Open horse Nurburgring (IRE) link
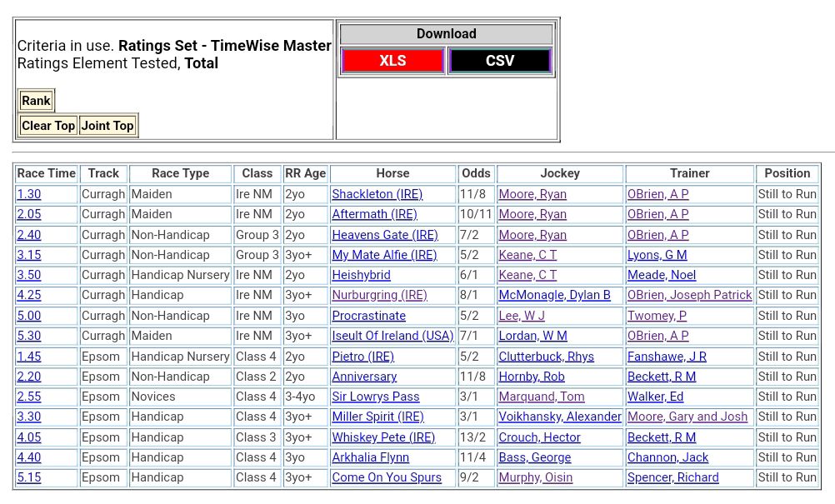This screenshot has width=835, height=504. pyautogui.click(x=379, y=295)
